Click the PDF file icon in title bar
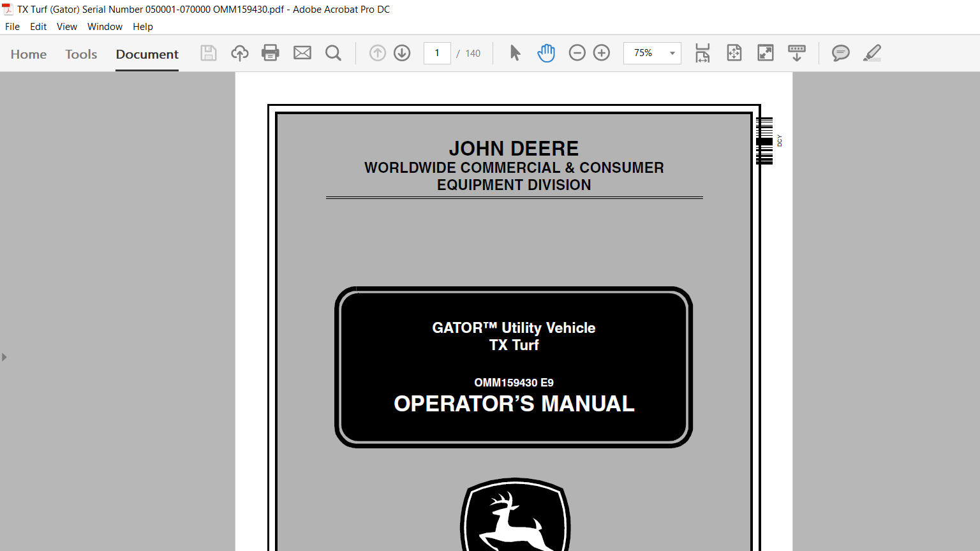 [8, 9]
